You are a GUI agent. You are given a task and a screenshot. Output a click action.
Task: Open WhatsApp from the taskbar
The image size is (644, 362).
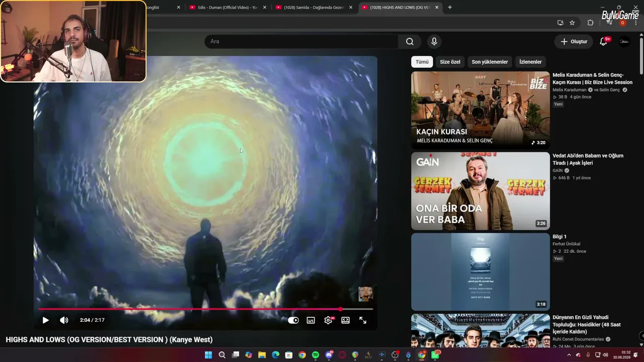click(x=435, y=355)
